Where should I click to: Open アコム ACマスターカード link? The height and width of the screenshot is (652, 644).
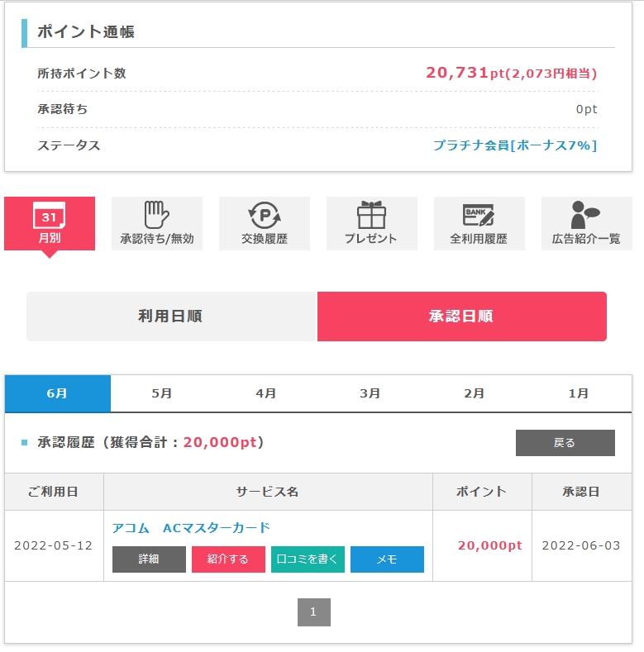click(191, 528)
